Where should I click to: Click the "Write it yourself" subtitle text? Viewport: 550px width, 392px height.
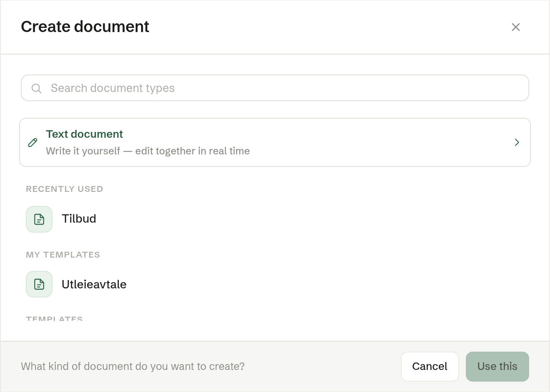[148, 151]
